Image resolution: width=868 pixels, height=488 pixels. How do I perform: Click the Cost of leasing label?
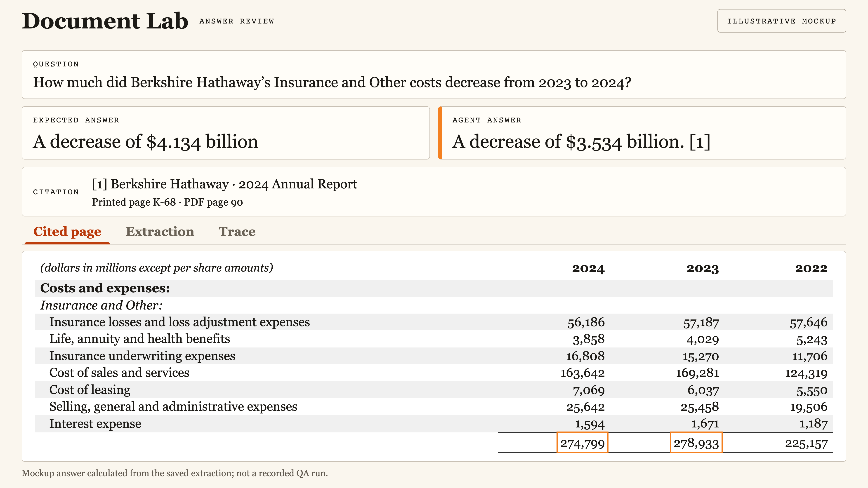pyautogui.click(x=90, y=390)
